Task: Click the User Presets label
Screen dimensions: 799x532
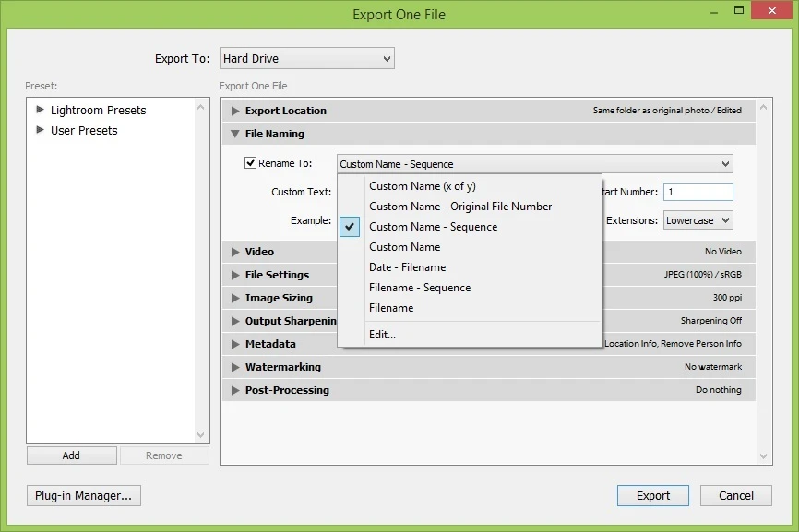Action: 84,130
